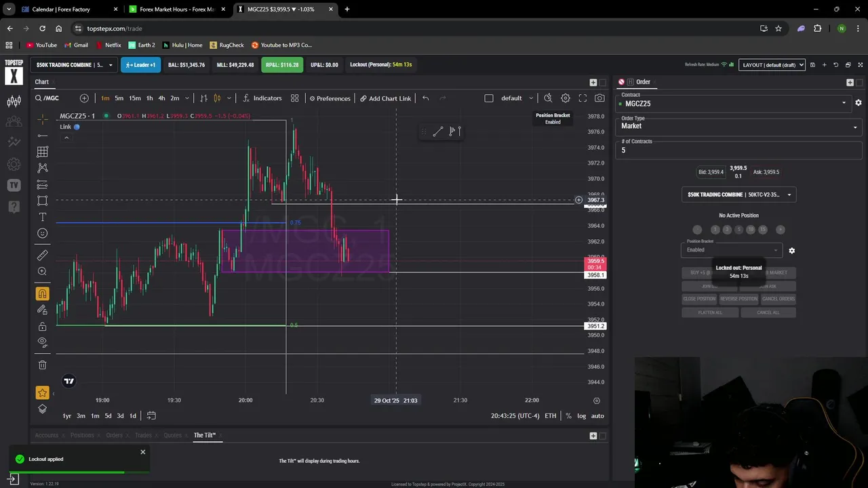The height and width of the screenshot is (488, 868).
Task: Select the 5m timeframe
Action: (x=119, y=98)
